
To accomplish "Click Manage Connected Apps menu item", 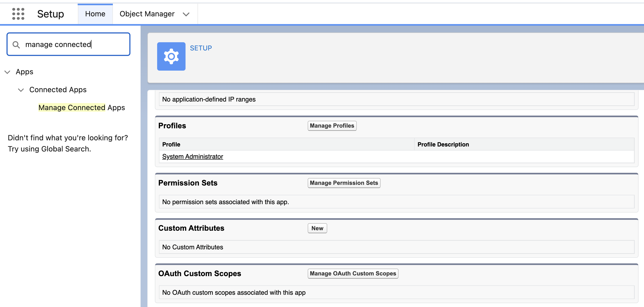I will [81, 108].
